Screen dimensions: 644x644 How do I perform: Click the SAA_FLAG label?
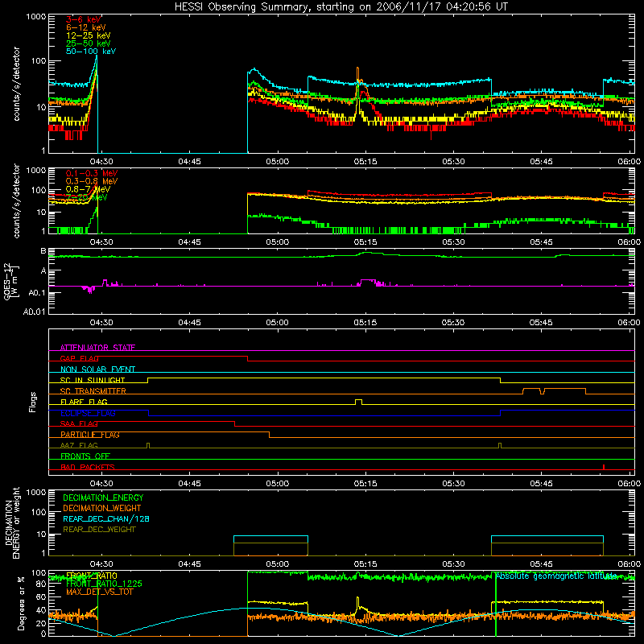(79, 423)
